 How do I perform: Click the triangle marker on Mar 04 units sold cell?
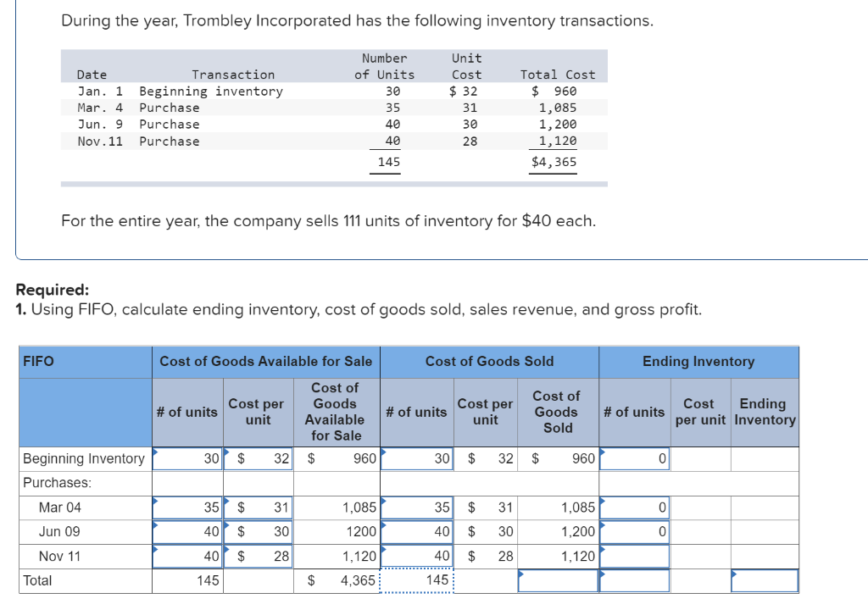pyautogui.click(x=385, y=502)
